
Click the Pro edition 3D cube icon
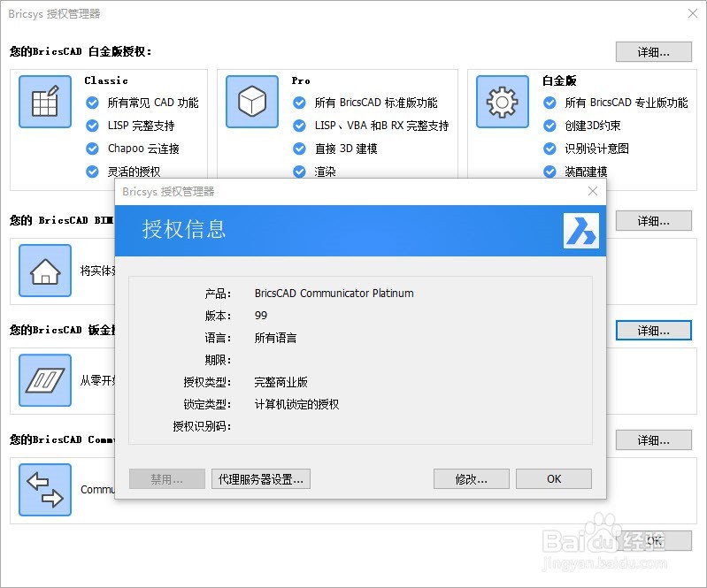point(252,102)
